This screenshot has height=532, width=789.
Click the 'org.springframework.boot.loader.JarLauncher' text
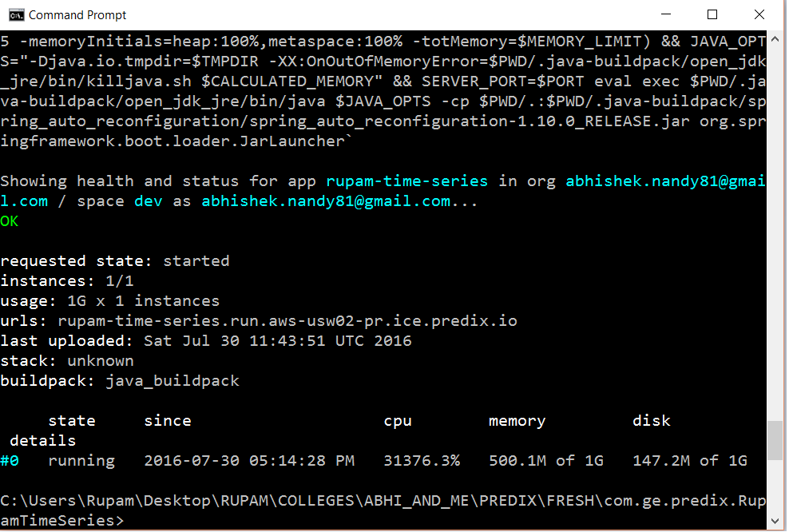coord(383,131)
